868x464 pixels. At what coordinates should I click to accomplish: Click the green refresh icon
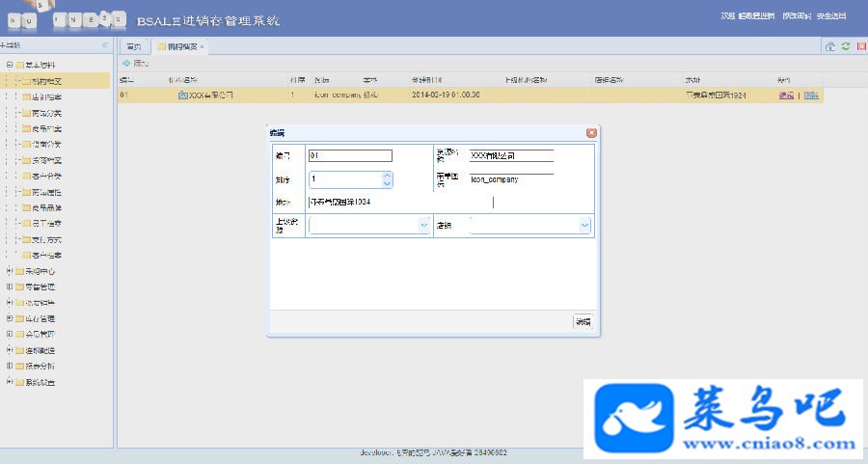(x=845, y=46)
